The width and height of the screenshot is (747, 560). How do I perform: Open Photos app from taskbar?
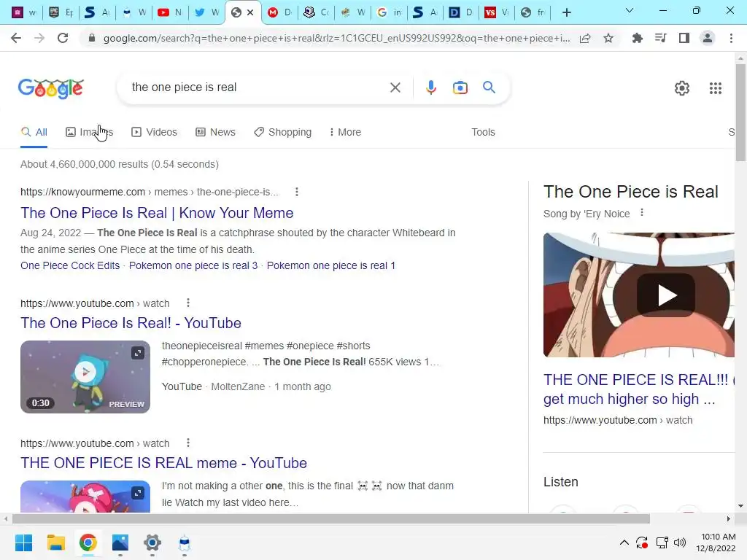[x=120, y=542]
